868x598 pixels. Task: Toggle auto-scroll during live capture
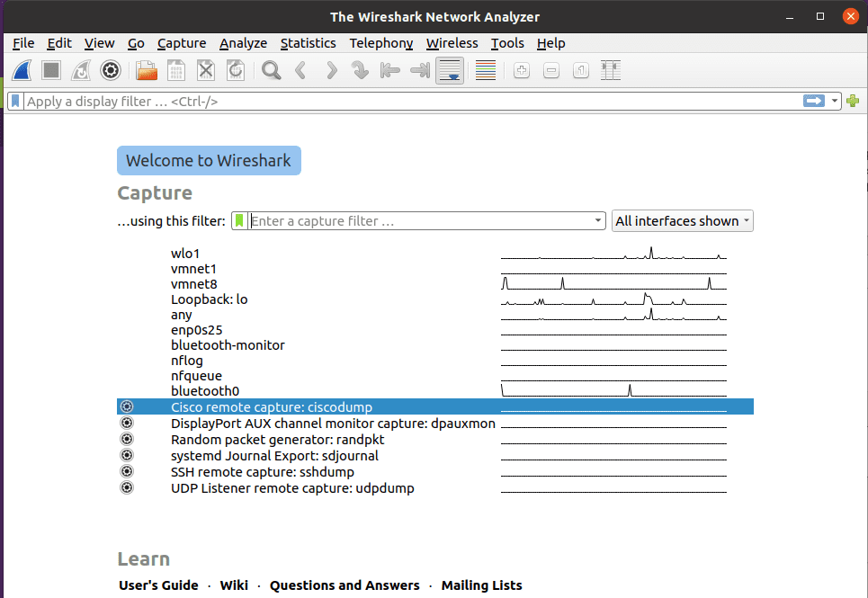(x=450, y=71)
